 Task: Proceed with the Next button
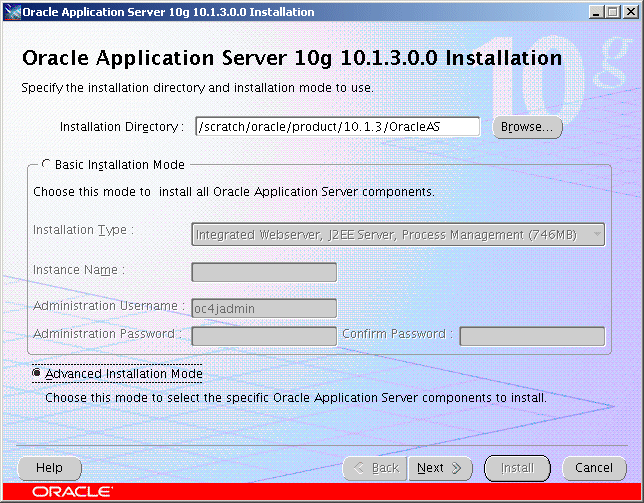tap(440, 468)
